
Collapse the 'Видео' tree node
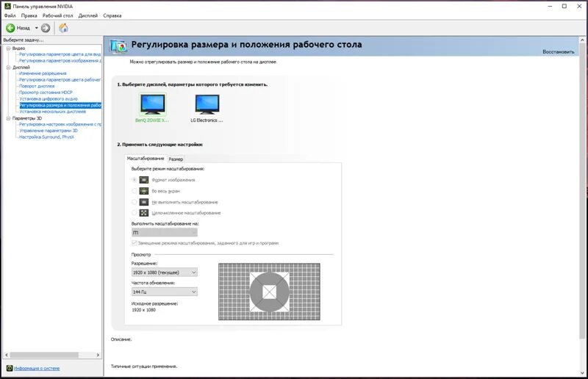click(x=8, y=48)
